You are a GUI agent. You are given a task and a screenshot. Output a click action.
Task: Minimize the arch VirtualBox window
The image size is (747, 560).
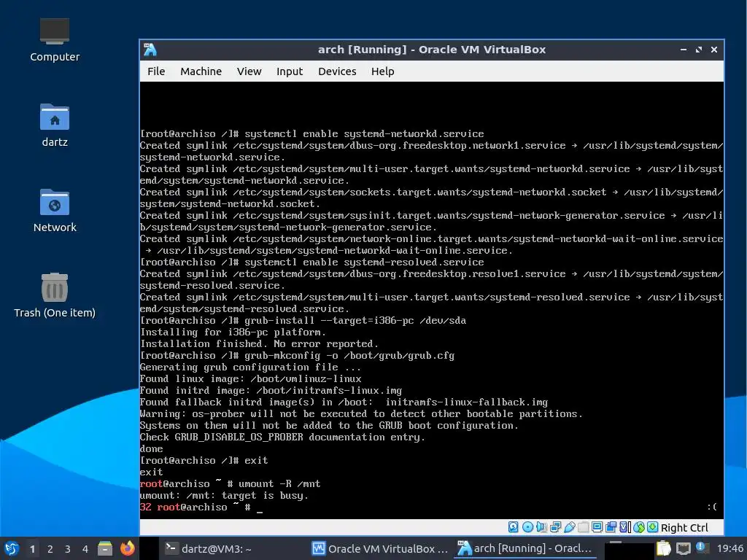point(683,50)
